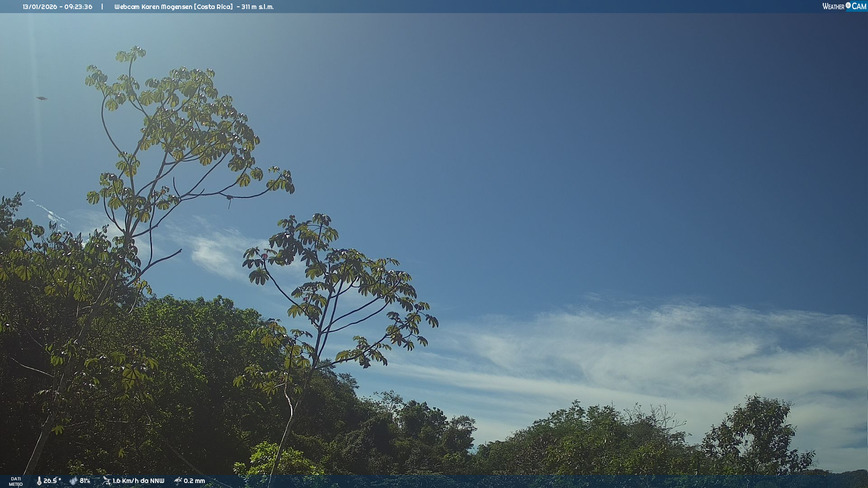
Task: Click the 13/01/2026 date stamp
Action: (x=39, y=7)
